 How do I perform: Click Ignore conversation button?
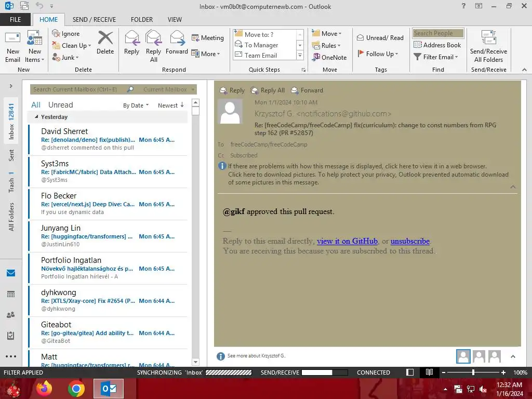pyautogui.click(x=66, y=34)
